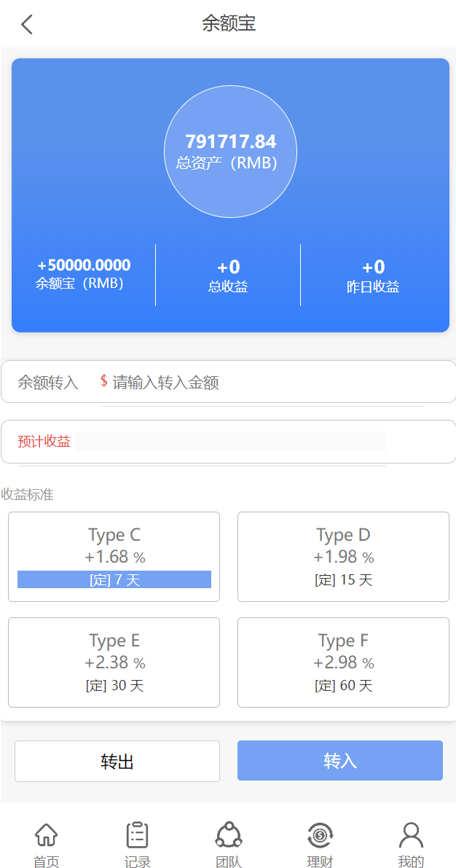456x868 pixels.
Task: Open the 理财 finance icon
Action: point(319,835)
